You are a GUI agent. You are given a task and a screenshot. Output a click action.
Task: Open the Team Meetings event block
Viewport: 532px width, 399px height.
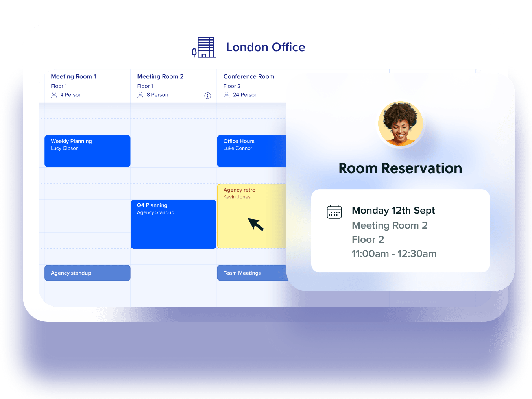252,273
